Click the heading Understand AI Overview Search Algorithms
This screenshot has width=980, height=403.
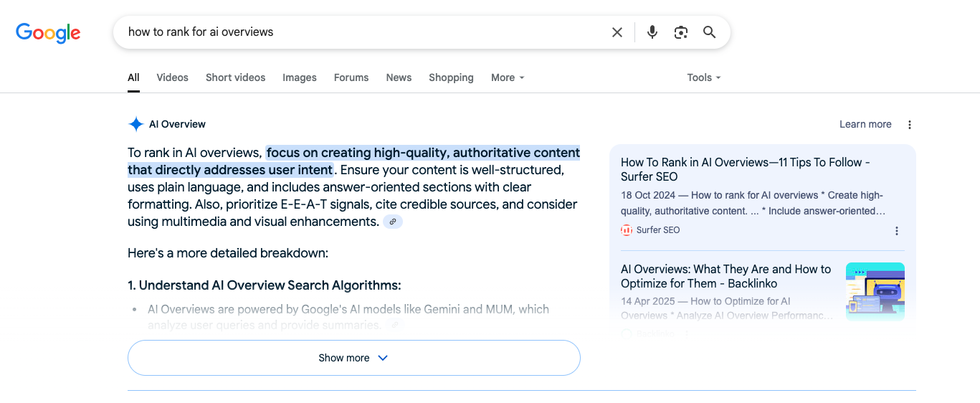pos(265,285)
